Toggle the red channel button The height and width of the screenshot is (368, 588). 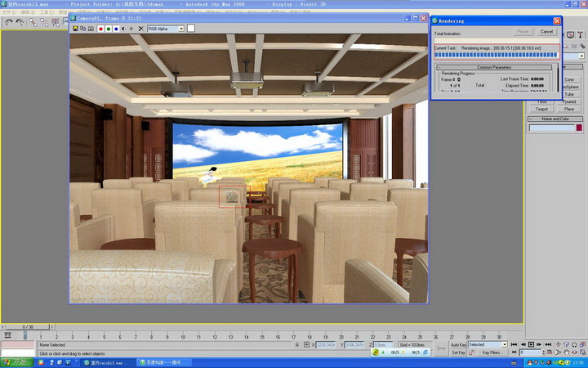(x=100, y=29)
